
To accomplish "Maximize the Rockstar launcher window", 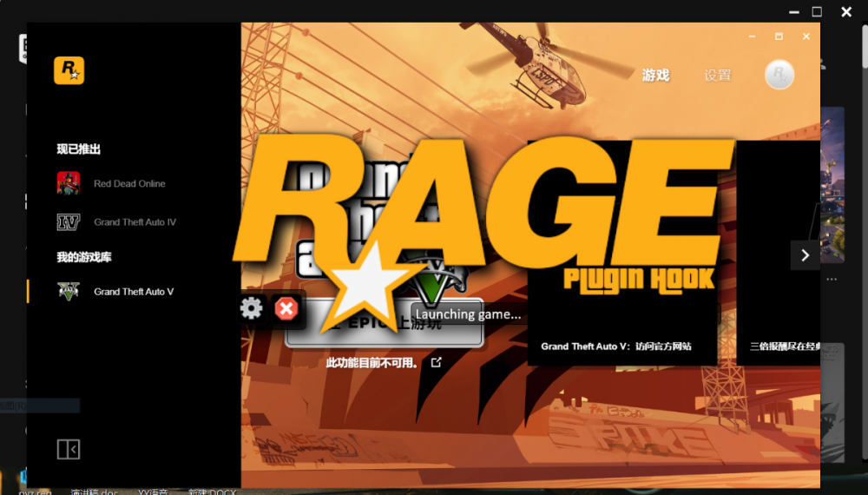I will click(x=779, y=36).
